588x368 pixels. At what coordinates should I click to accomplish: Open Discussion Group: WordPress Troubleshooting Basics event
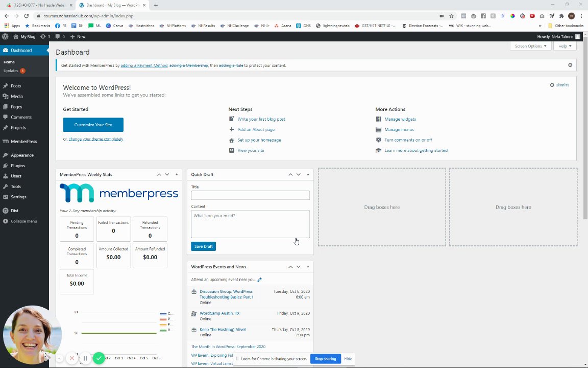click(227, 294)
